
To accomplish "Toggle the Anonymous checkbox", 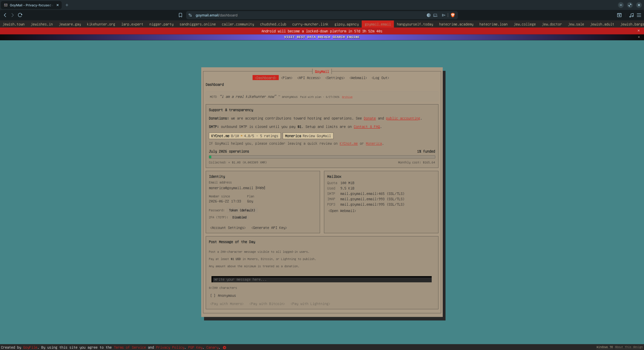I will (x=213, y=295).
